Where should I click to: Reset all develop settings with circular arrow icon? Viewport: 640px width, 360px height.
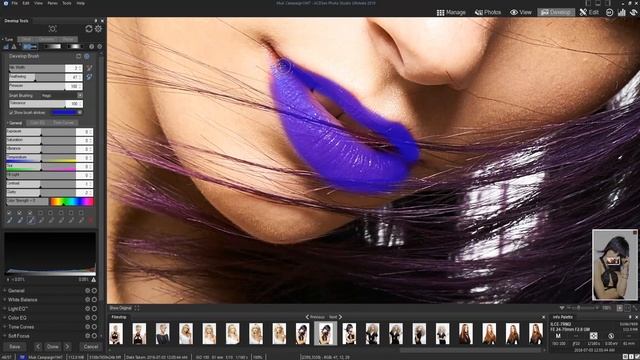click(x=89, y=29)
